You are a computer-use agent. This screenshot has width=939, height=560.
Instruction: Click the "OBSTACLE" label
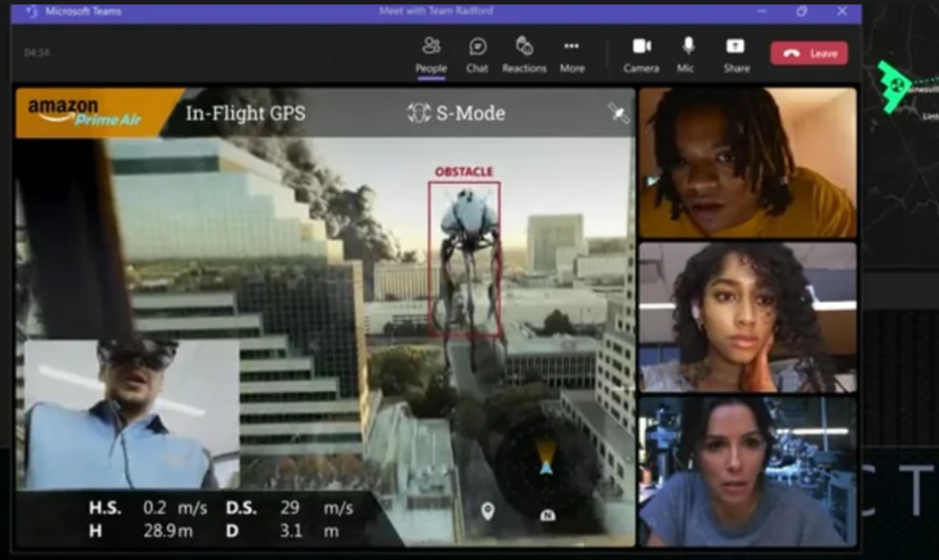pos(464,172)
